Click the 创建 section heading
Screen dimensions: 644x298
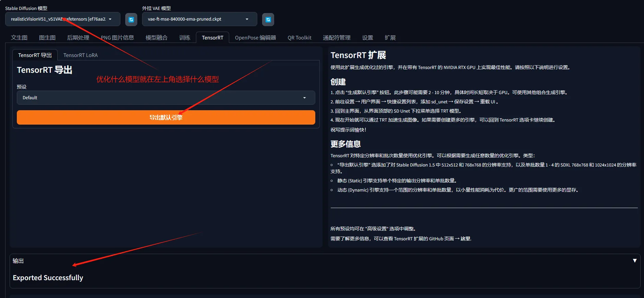pos(338,82)
